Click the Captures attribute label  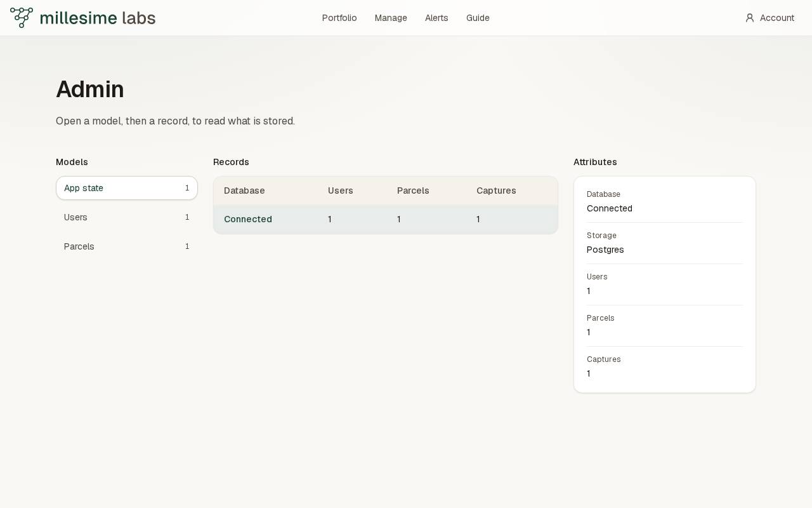coord(604,359)
